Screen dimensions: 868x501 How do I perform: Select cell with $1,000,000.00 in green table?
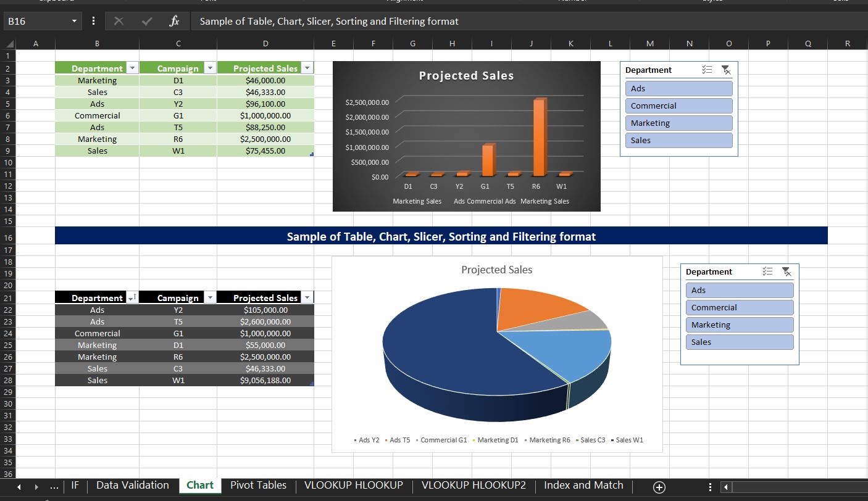pyautogui.click(x=265, y=115)
